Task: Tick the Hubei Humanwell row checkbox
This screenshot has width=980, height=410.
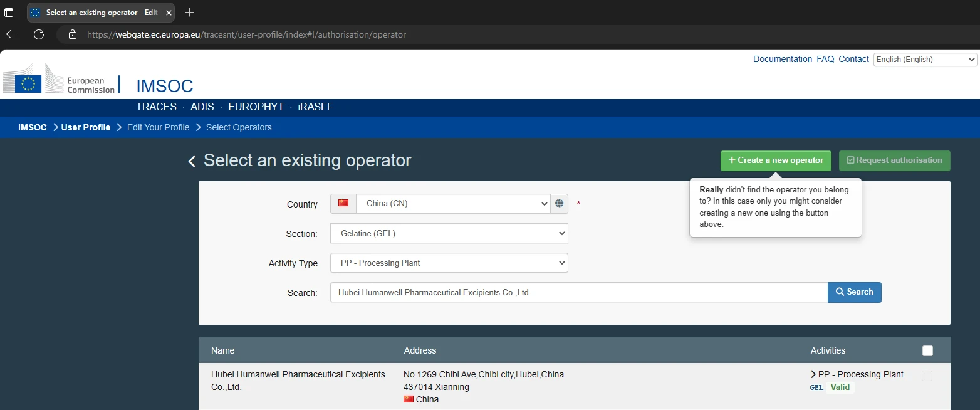Action: click(x=927, y=376)
